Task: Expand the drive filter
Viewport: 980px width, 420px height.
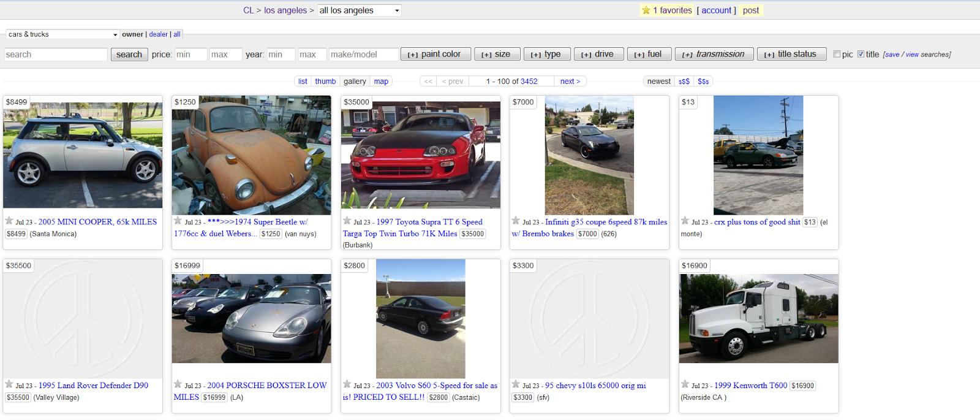Action: [x=598, y=54]
